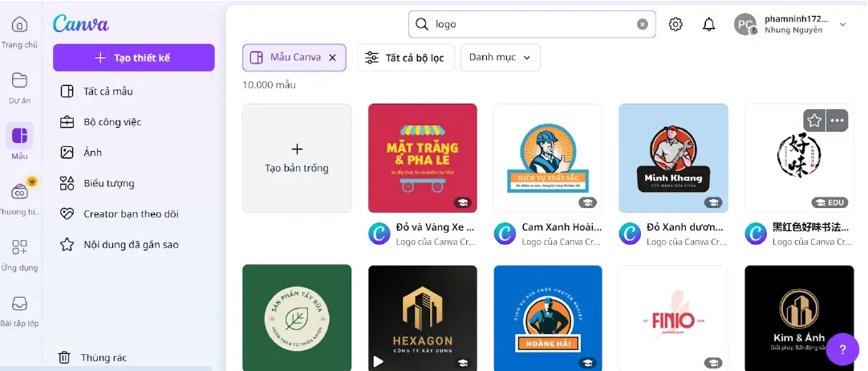This screenshot has width=868, height=371.
Task: Open the settings gear icon
Action: (x=675, y=24)
